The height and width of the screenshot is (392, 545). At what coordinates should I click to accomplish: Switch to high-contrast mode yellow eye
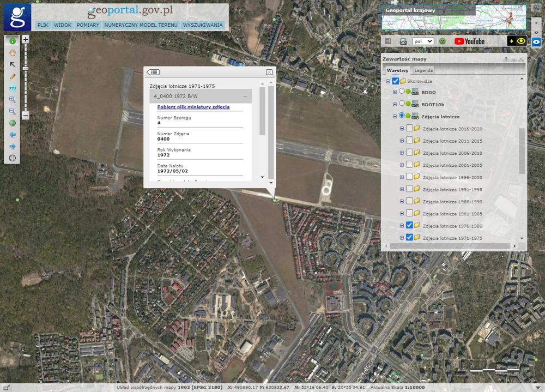pyautogui.click(x=517, y=41)
